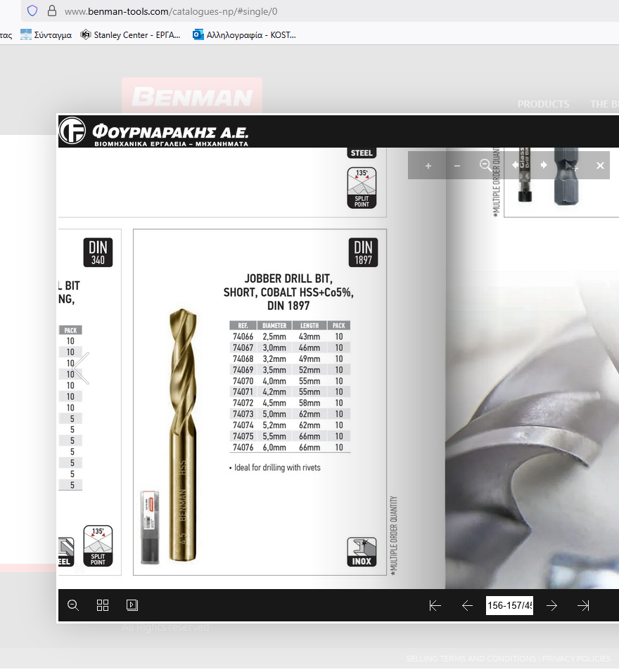This screenshot has width=619, height=672.
Task: Click the plus zoom-in button in floating toolbar
Action: (x=428, y=166)
